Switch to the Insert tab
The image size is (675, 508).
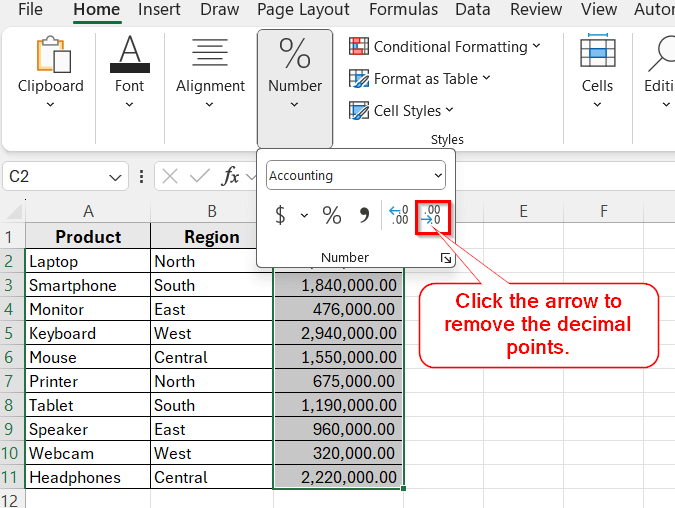tap(159, 9)
